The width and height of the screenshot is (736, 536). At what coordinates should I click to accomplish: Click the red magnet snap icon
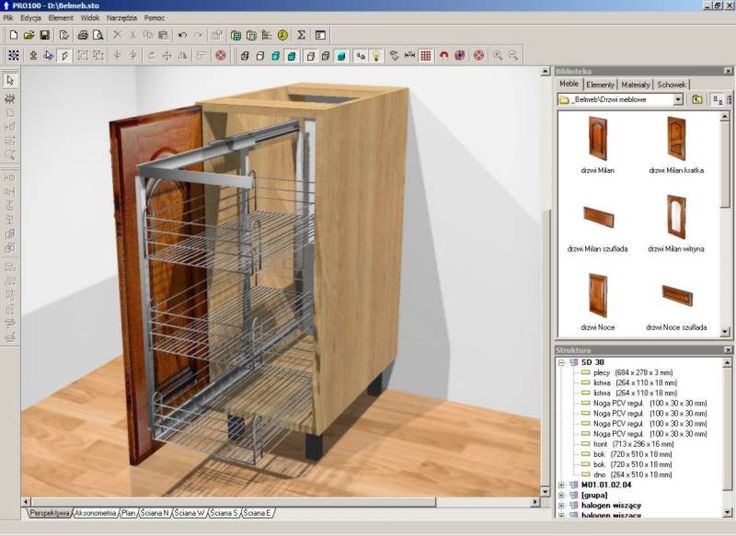coord(444,55)
